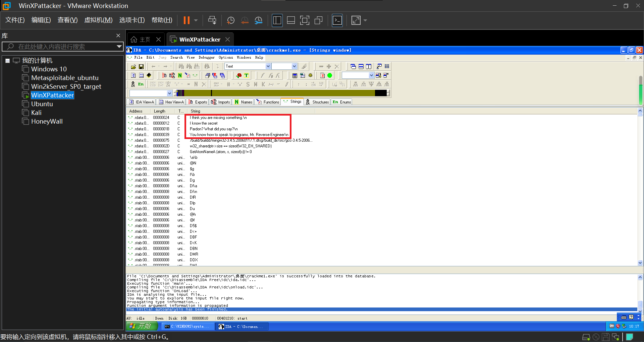This screenshot has width=644, height=342.
Task: Select Metasploitable_ubuntu in the library
Action: click(x=65, y=78)
